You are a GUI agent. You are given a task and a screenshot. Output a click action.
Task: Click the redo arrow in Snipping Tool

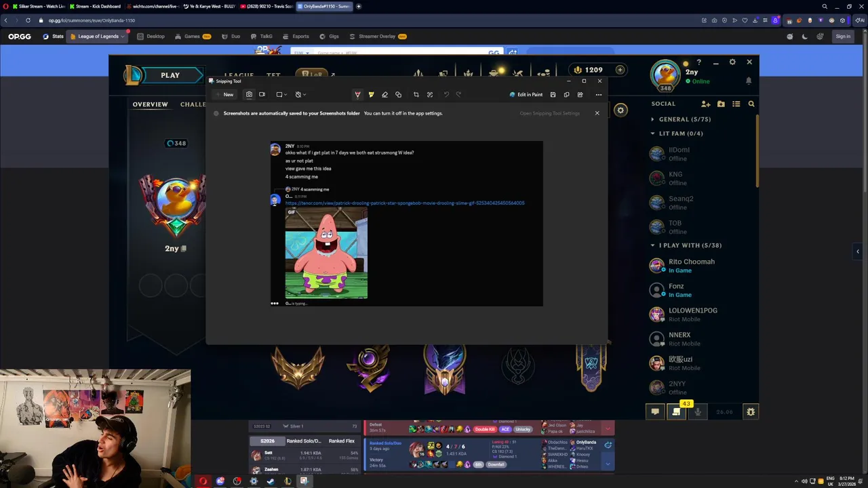pos(459,95)
